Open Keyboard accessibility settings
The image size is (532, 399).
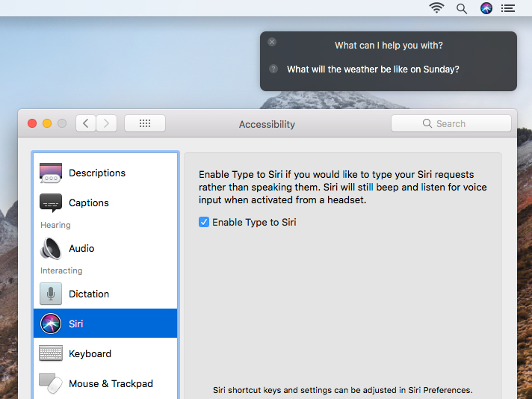pyautogui.click(x=105, y=353)
